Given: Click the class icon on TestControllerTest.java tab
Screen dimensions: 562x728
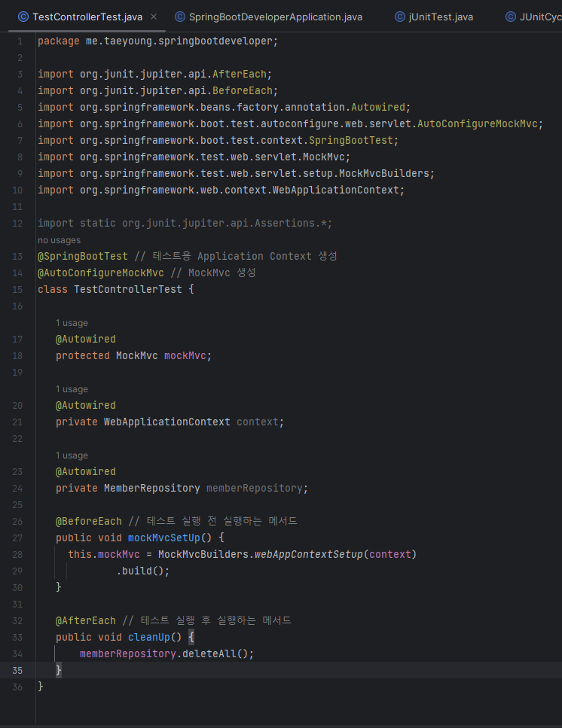Looking at the screenshot, I should pyautogui.click(x=23, y=17).
